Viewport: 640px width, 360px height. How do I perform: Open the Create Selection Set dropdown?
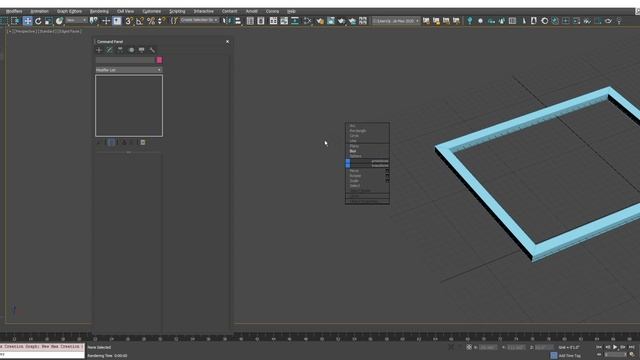pos(199,20)
